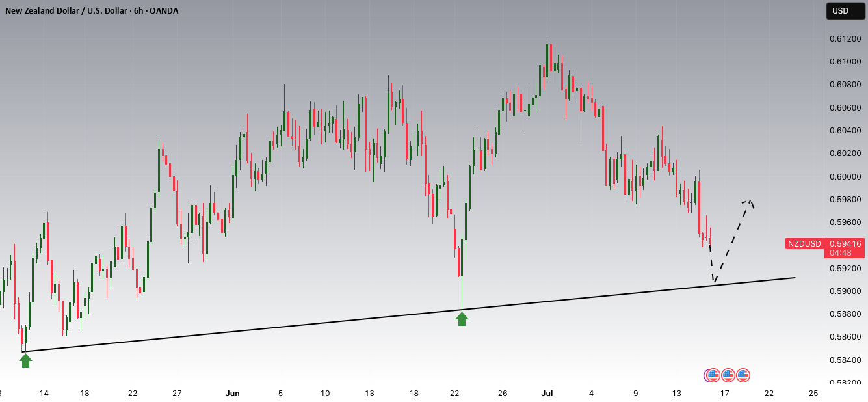This screenshot has height=402, width=868.
Task: Click the Jun label on the time axis
Action: click(x=233, y=394)
